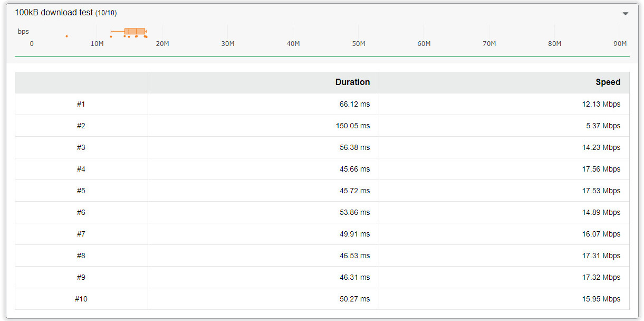The image size is (644, 321).
Task: Select row label #5
Action: tap(81, 191)
